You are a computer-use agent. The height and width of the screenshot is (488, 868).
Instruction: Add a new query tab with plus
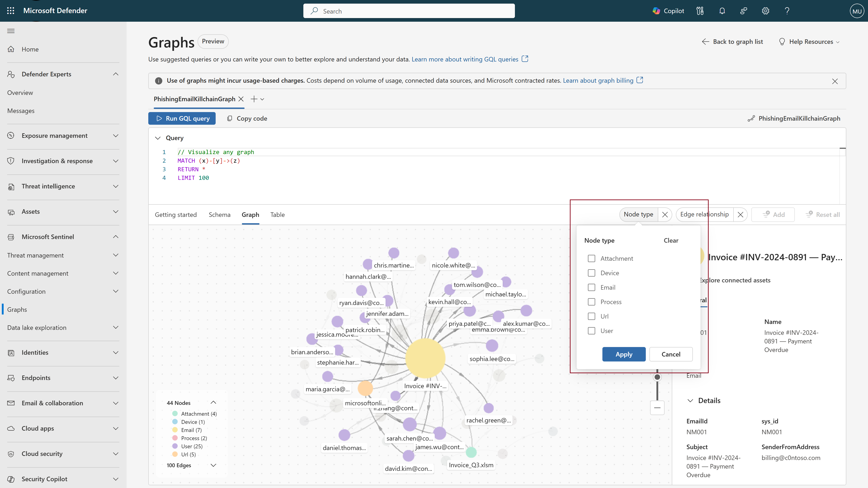point(254,99)
